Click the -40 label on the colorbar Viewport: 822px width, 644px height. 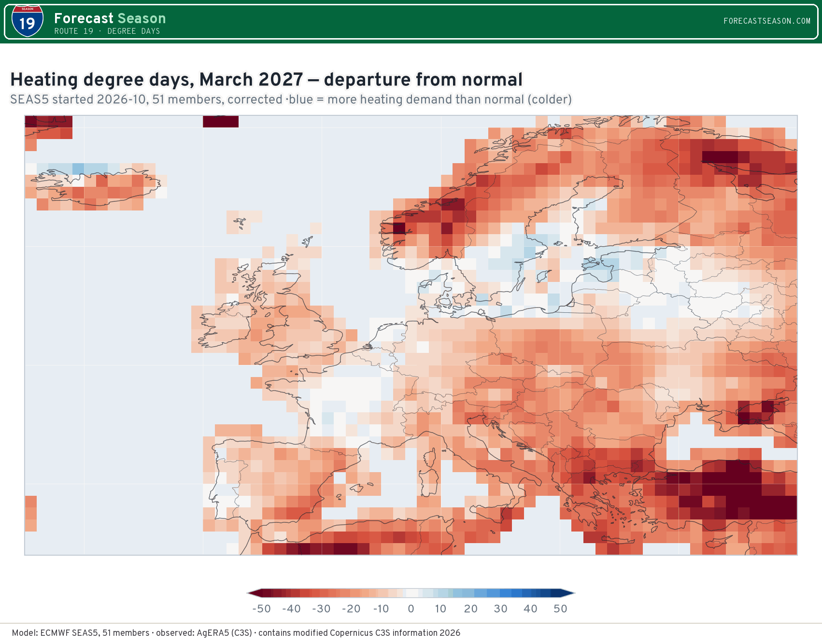pyautogui.click(x=291, y=609)
